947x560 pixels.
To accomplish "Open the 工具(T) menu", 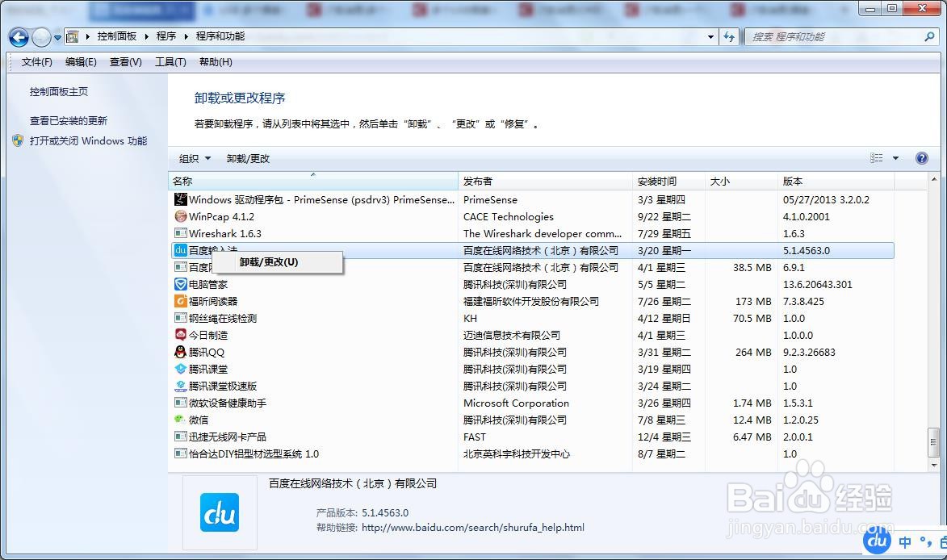I will [170, 61].
